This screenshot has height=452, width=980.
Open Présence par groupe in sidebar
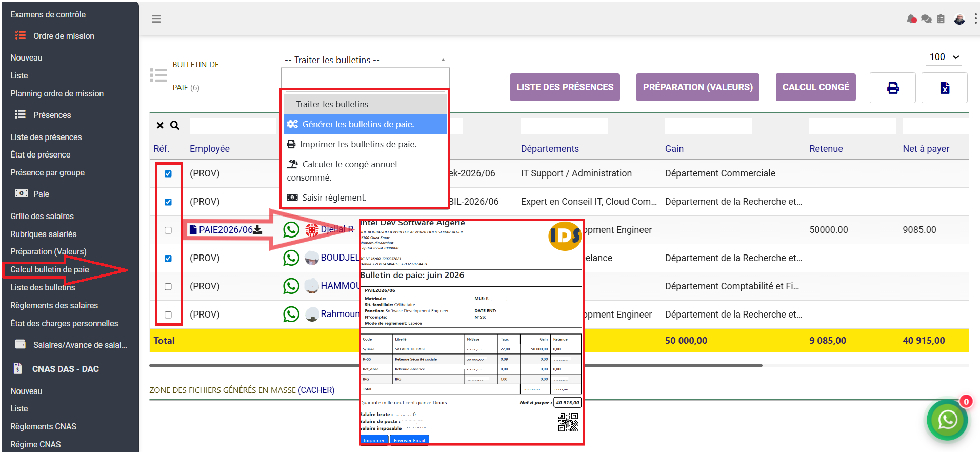pos(48,172)
